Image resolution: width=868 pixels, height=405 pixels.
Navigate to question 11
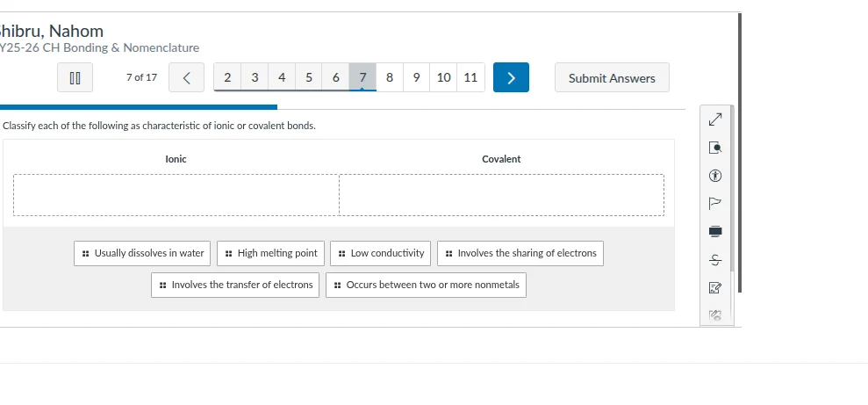tap(470, 77)
